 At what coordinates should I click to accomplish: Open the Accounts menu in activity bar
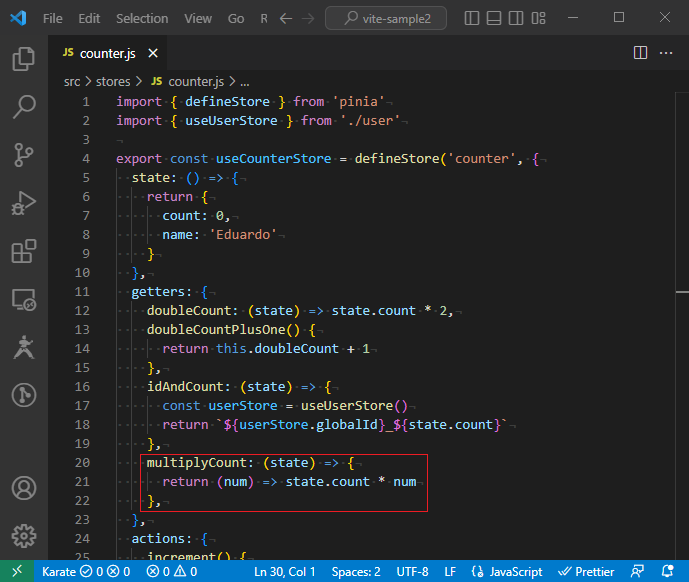coord(24,488)
